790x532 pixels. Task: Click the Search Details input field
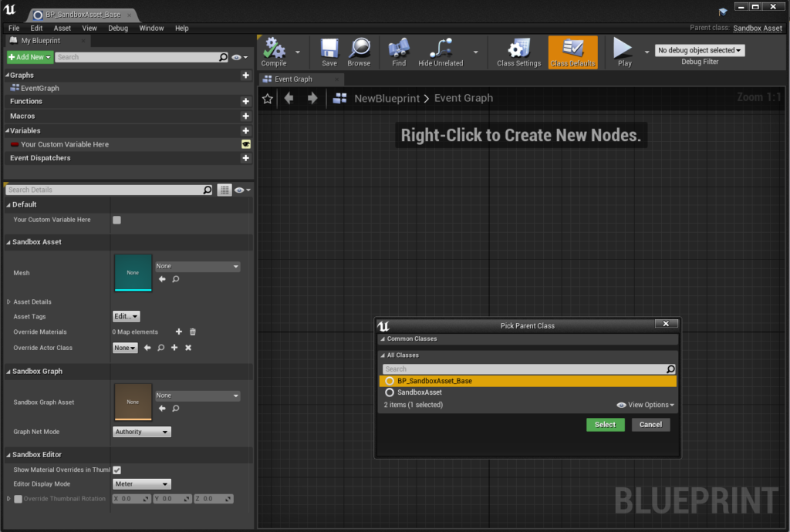[105, 190]
